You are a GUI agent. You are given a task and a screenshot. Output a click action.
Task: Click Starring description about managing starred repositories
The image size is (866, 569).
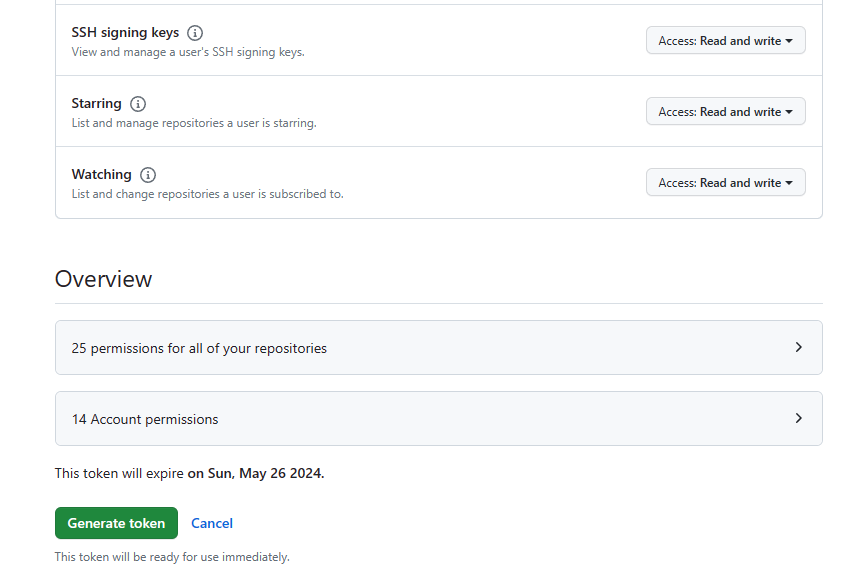click(194, 123)
